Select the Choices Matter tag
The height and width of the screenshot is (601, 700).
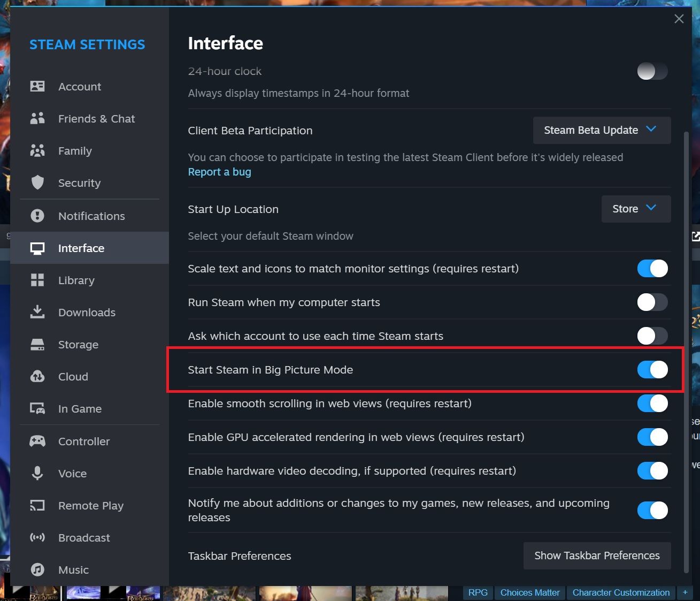(x=529, y=592)
